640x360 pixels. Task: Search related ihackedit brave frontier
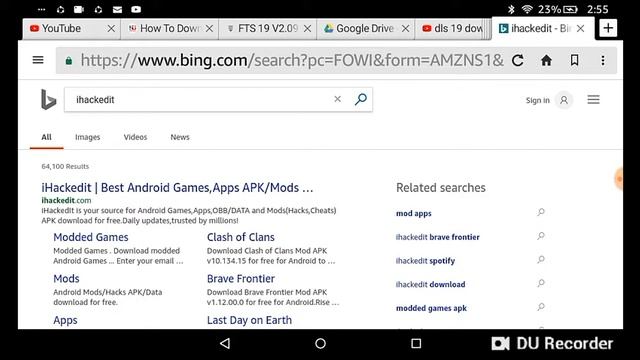click(x=438, y=237)
